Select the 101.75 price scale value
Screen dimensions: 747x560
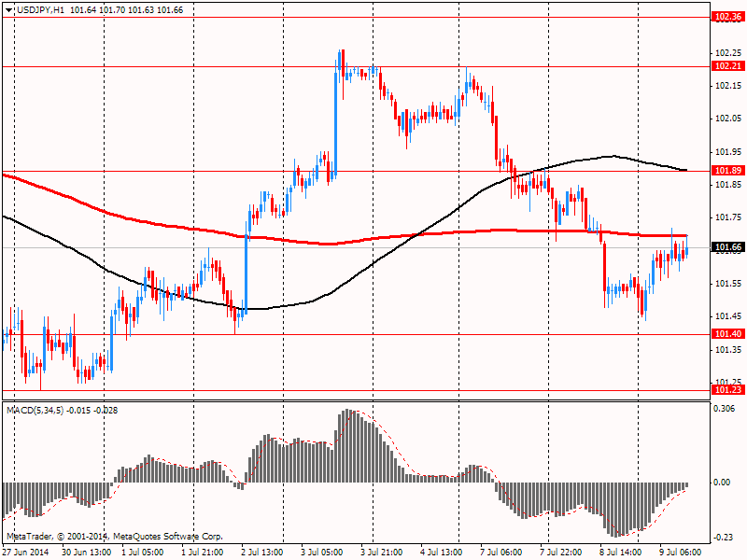[x=728, y=217]
